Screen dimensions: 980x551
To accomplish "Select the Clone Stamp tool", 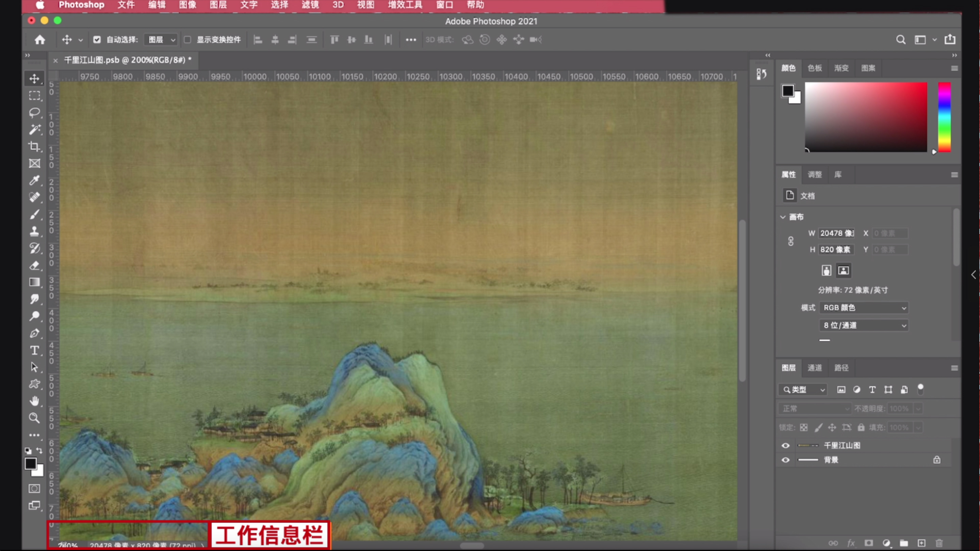I will tap(35, 231).
